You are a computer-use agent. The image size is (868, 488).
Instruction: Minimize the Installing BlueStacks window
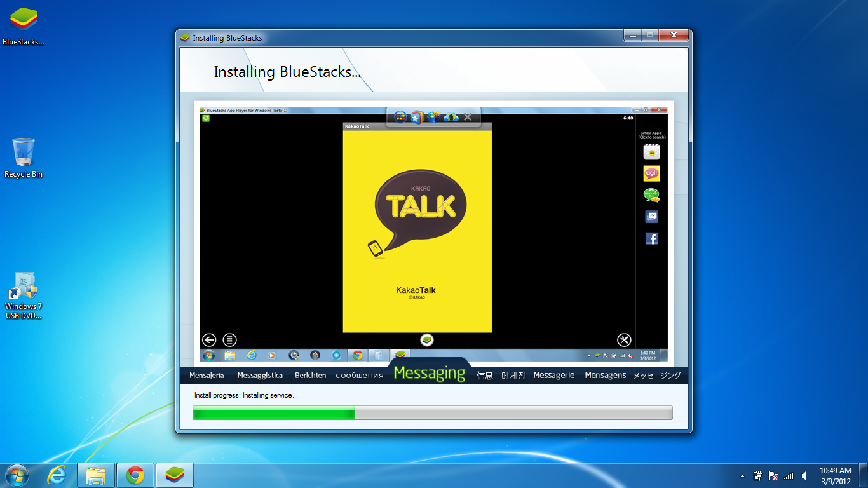[632, 36]
